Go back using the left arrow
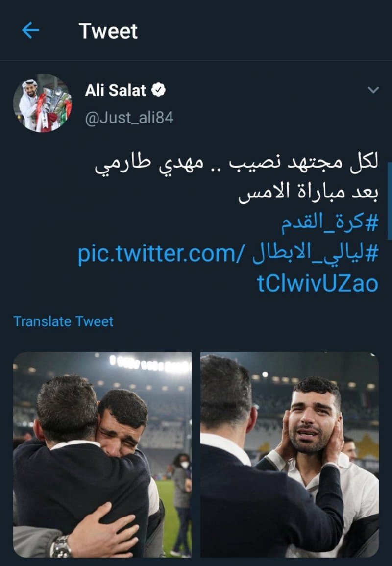Image resolution: width=392 pixels, height=566 pixels. 31,30
